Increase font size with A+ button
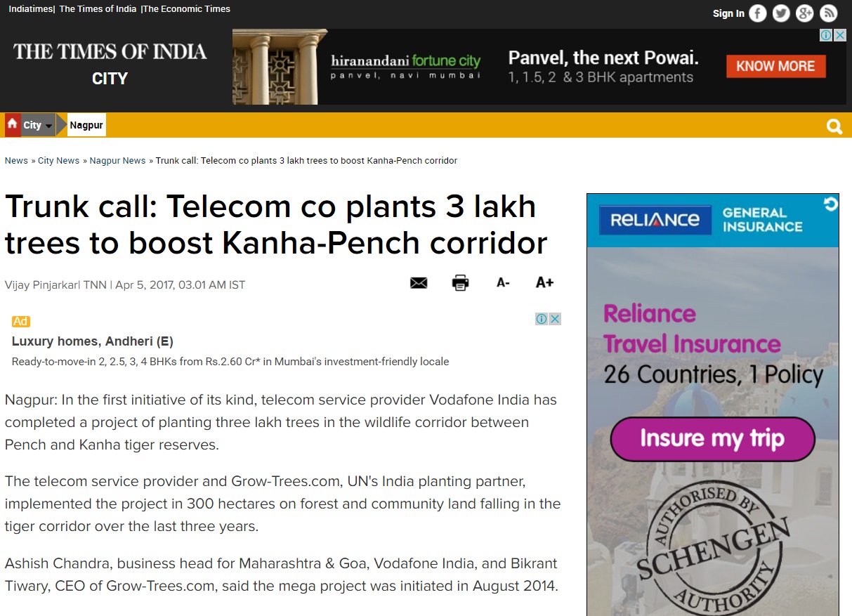The width and height of the screenshot is (852, 616). [x=544, y=282]
